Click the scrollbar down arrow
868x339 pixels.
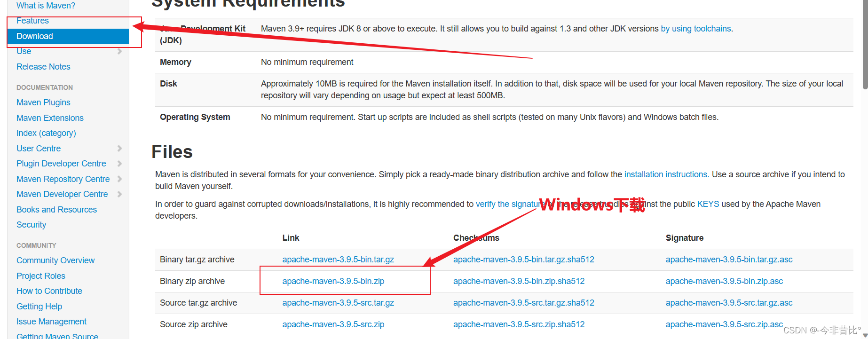[865, 335]
